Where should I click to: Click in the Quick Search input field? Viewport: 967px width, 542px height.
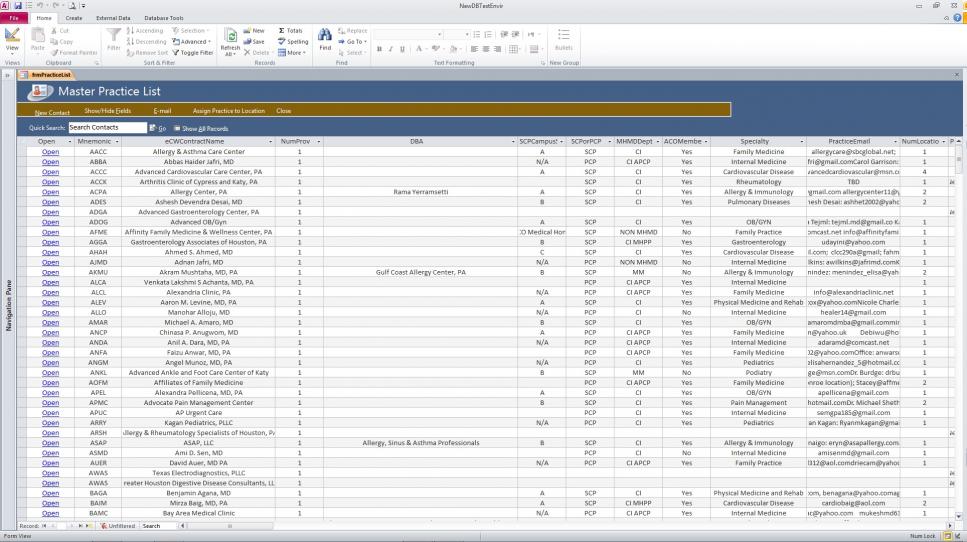click(106, 128)
